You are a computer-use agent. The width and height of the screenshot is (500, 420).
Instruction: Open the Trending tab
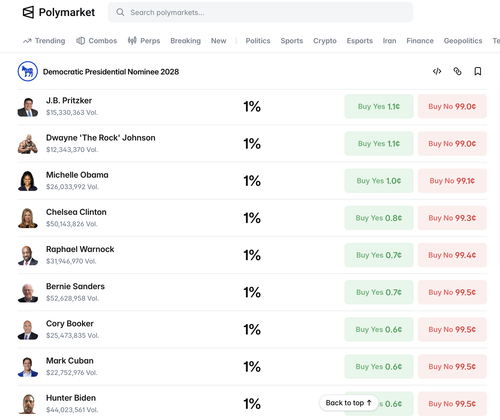[x=44, y=41]
